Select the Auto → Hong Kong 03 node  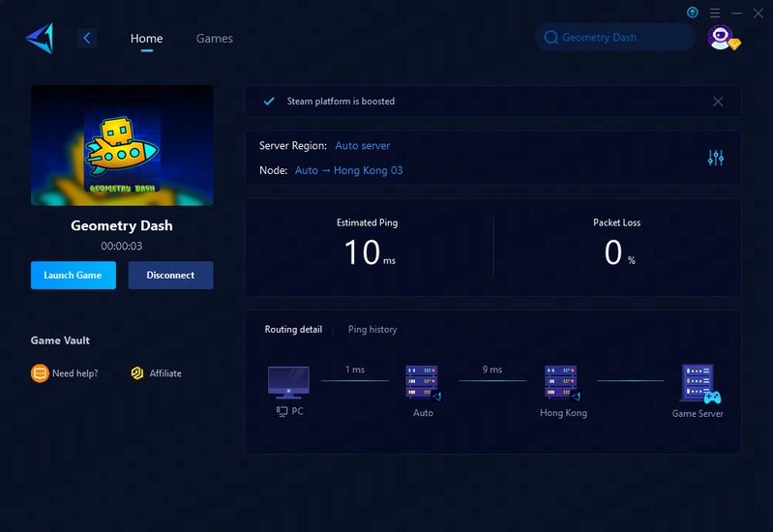click(x=348, y=170)
